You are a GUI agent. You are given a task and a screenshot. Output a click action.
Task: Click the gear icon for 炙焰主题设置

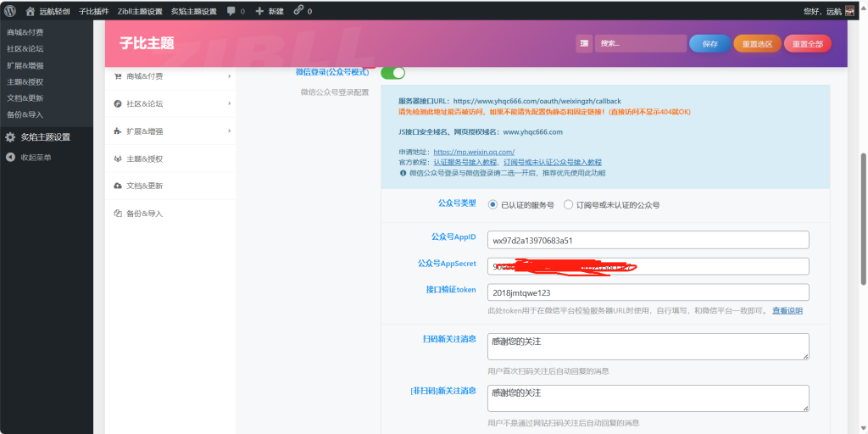[x=10, y=136]
